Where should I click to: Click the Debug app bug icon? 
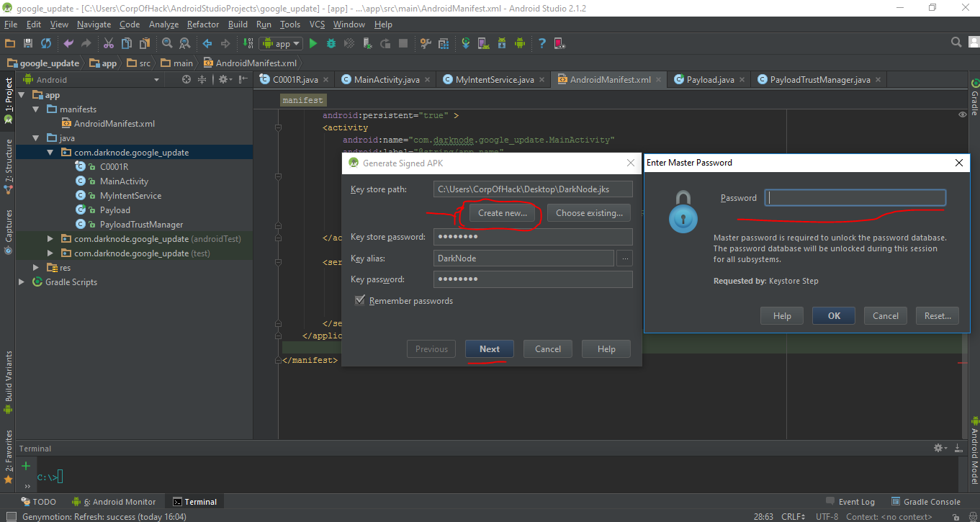pyautogui.click(x=331, y=43)
